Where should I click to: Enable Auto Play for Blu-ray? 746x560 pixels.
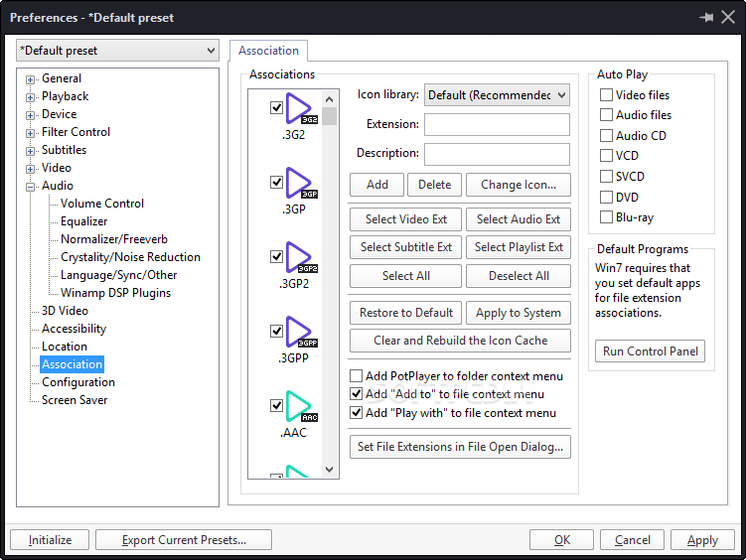pyautogui.click(x=606, y=217)
